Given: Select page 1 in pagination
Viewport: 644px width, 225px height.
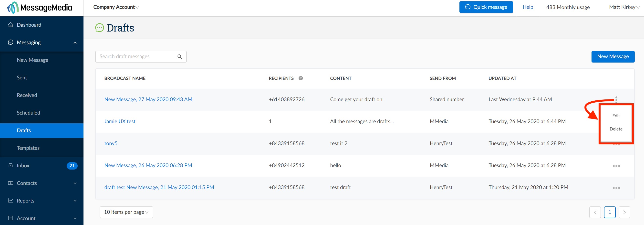Looking at the screenshot, I should pos(610,212).
